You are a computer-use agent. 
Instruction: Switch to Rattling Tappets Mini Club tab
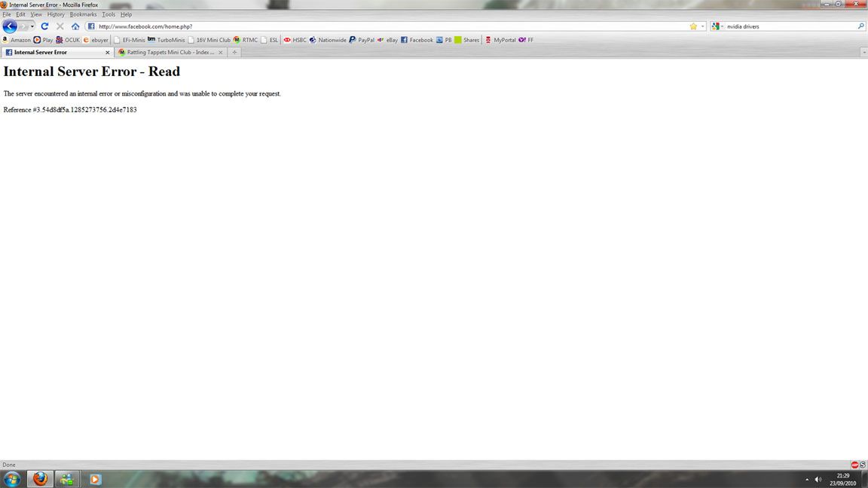pyautogui.click(x=169, y=53)
